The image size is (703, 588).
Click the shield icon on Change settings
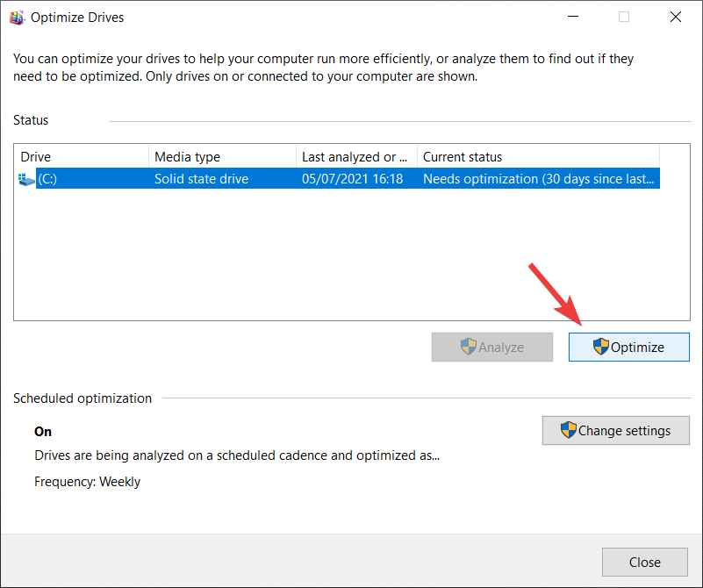(569, 430)
